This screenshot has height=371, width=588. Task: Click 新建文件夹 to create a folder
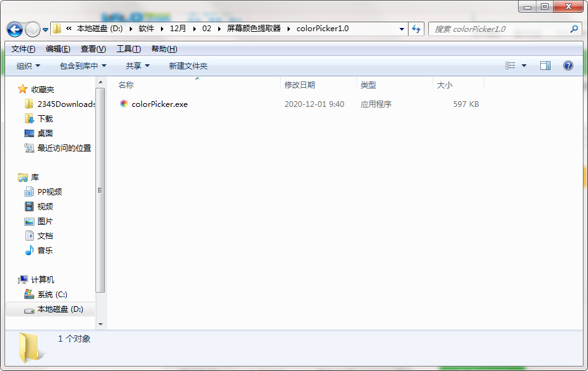(188, 66)
